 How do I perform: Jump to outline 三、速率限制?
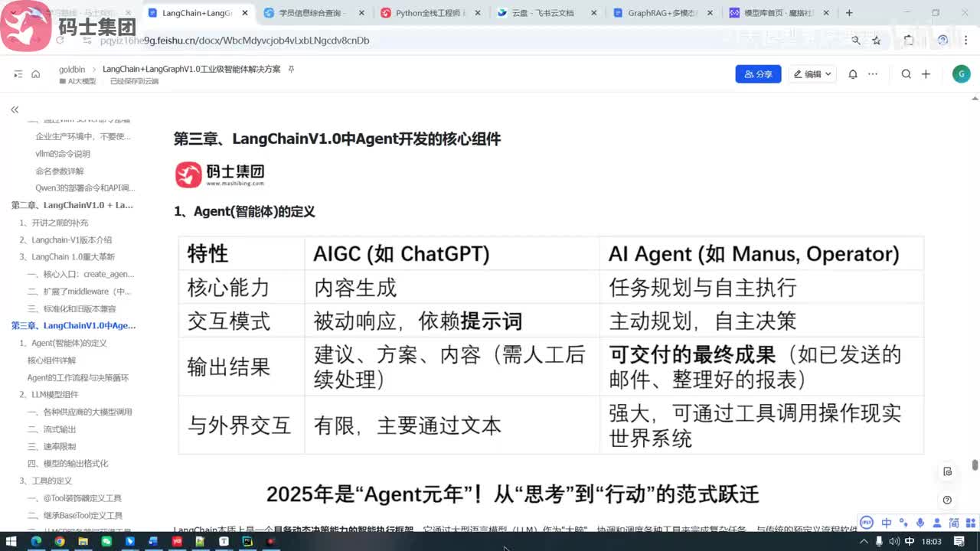coord(52,446)
